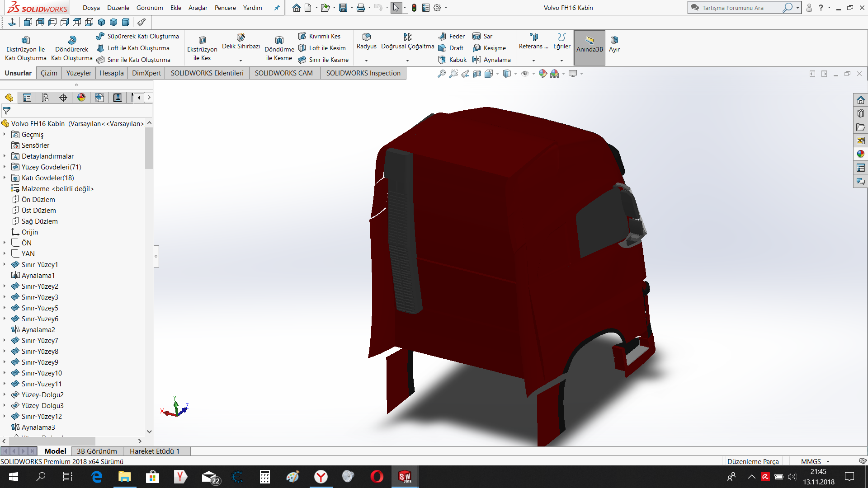868x488 pixels.
Task: Click Edit Appearance color ball icon
Action: 543,74
